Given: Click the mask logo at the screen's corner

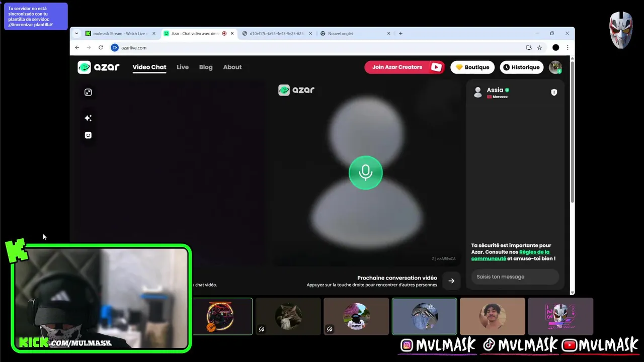Looking at the screenshot, I should pos(621,30).
